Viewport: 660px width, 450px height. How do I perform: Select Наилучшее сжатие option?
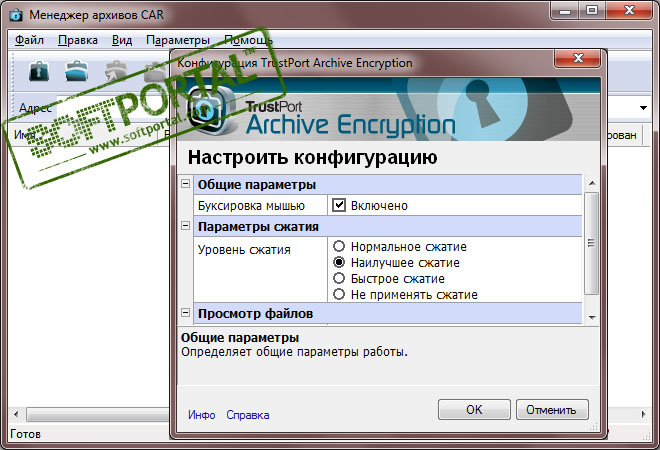339,262
